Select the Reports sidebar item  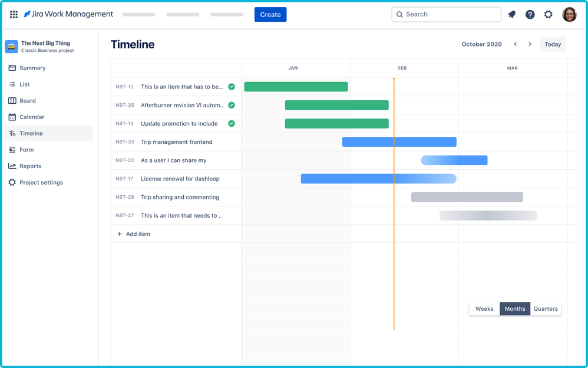pos(31,166)
